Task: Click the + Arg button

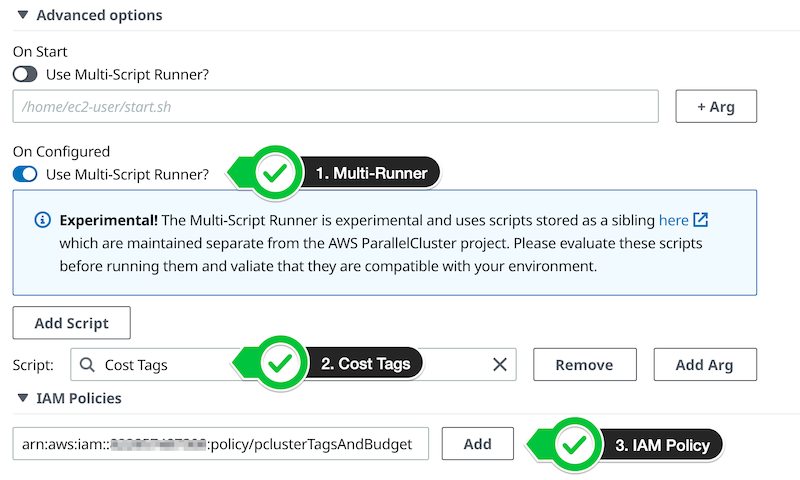Action: click(716, 107)
